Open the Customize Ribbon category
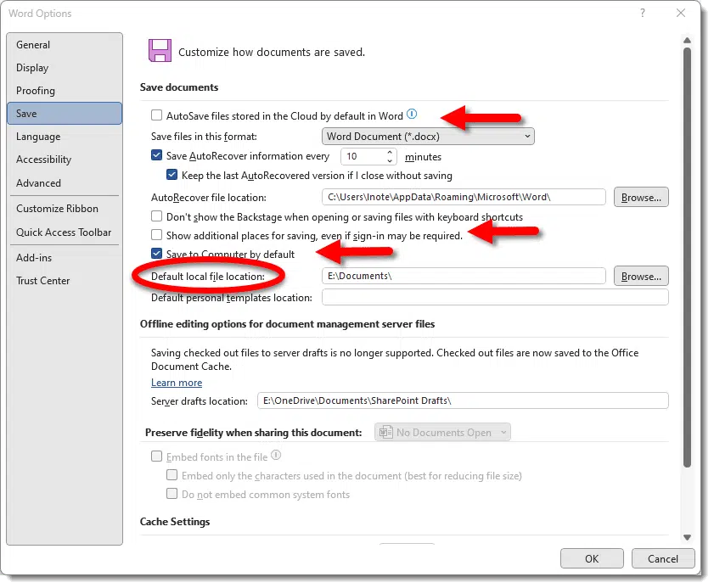The width and height of the screenshot is (714, 588). click(x=65, y=209)
